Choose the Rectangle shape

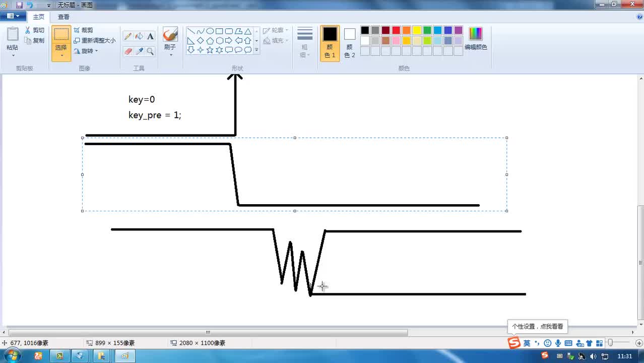(x=219, y=31)
